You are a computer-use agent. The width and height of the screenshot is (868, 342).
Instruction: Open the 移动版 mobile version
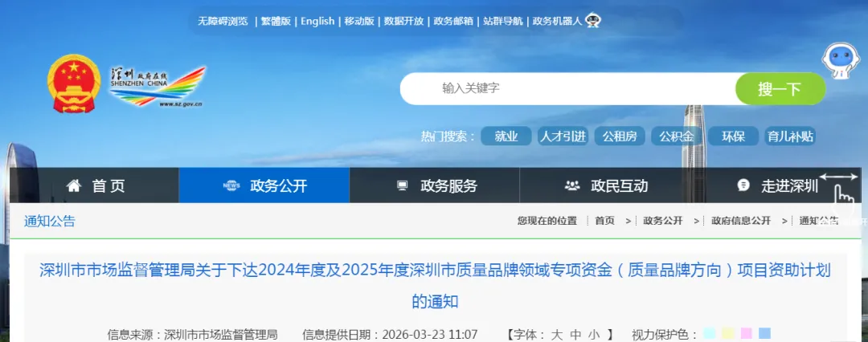coord(359,21)
